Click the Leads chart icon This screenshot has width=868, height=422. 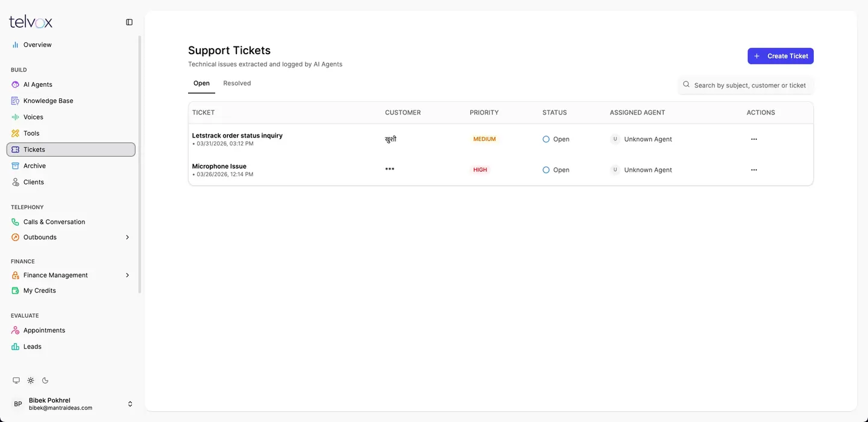pyautogui.click(x=16, y=347)
